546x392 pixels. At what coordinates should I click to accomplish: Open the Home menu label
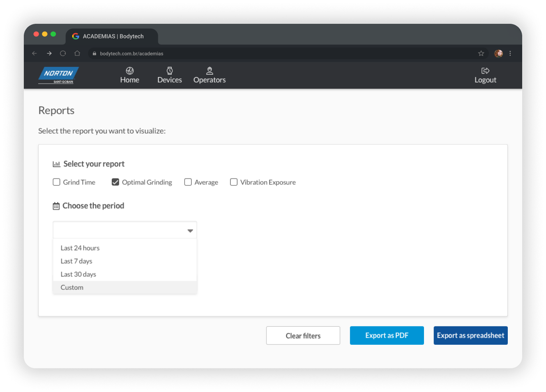(x=130, y=80)
